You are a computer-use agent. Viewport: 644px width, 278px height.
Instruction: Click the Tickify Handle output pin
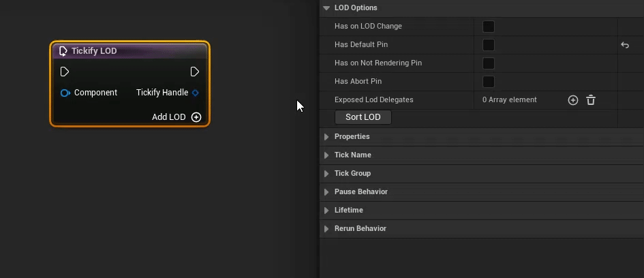point(196,93)
